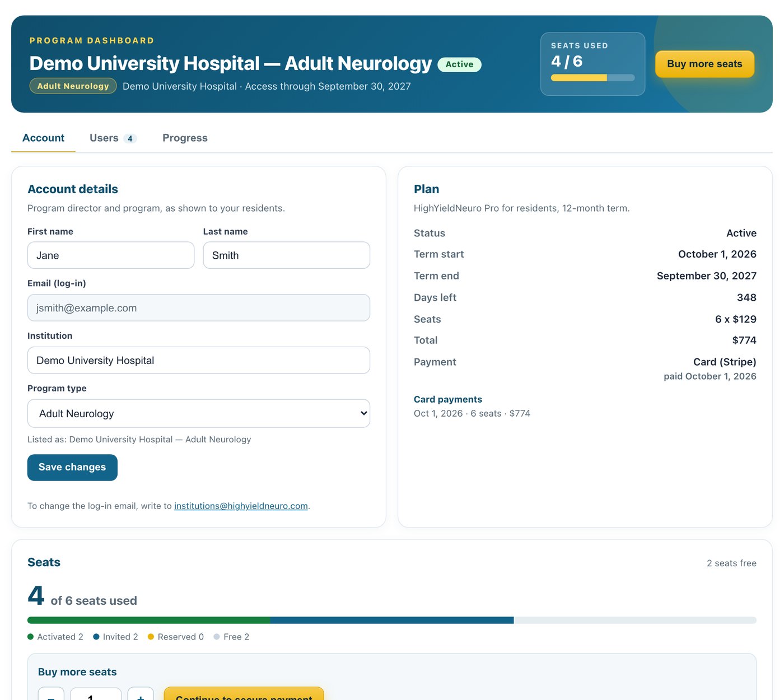Click the "Card payments" heading
This screenshot has width=784, height=700.
click(x=448, y=399)
